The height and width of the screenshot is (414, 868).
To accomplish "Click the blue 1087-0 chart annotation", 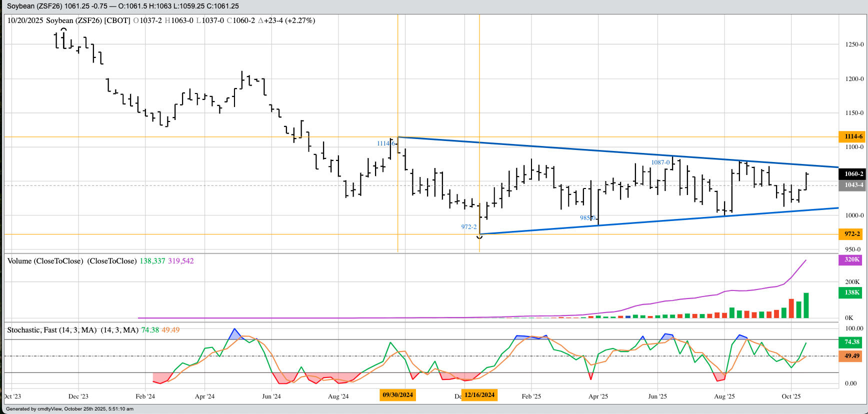I will (660, 162).
